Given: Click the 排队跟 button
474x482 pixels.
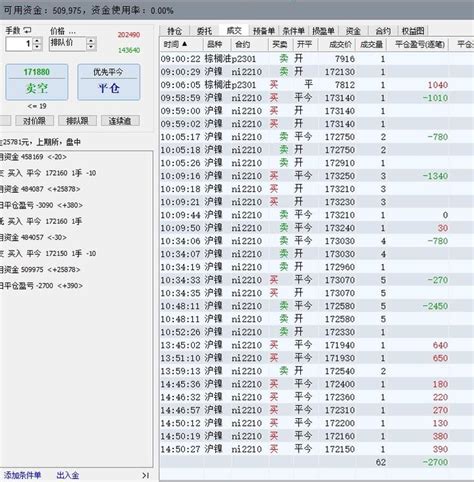Looking at the screenshot, I should click(x=77, y=121).
